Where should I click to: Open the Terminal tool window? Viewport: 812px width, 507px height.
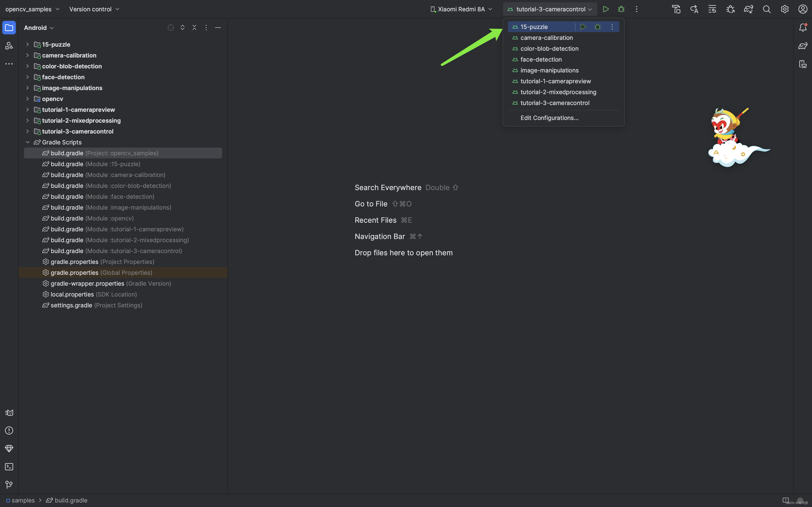point(9,466)
